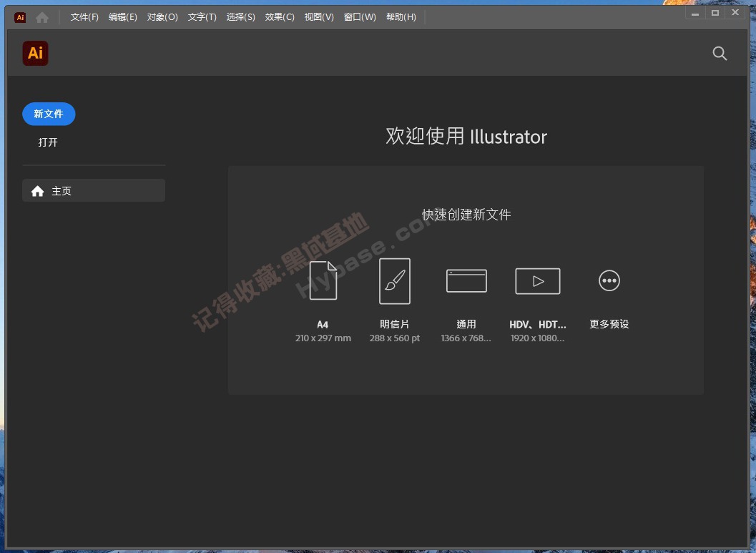Go to the 主页 tab in sidebar
The height and width of the screenshot is (553, 756).
click(94, 190)
